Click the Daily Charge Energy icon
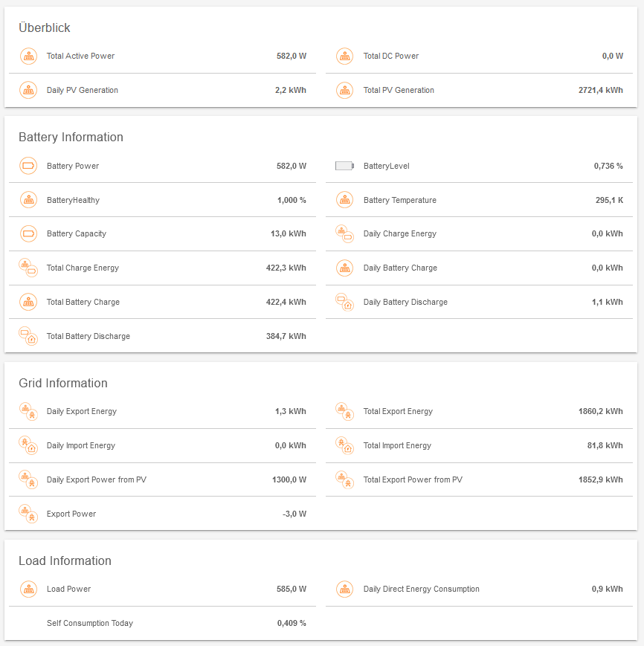Viewport: 644px width, 646px height. (344, 233)
